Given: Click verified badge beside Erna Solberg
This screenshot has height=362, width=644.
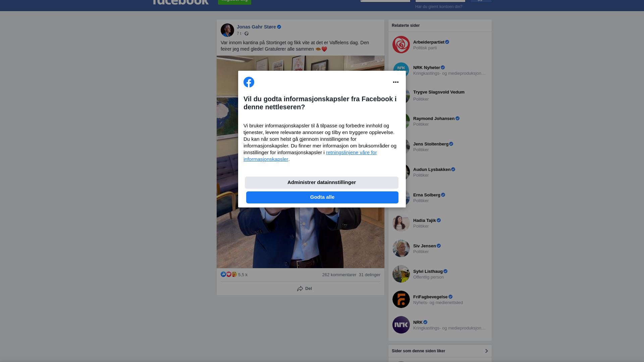Looking at the screenshot, I should tap(443, 195).
